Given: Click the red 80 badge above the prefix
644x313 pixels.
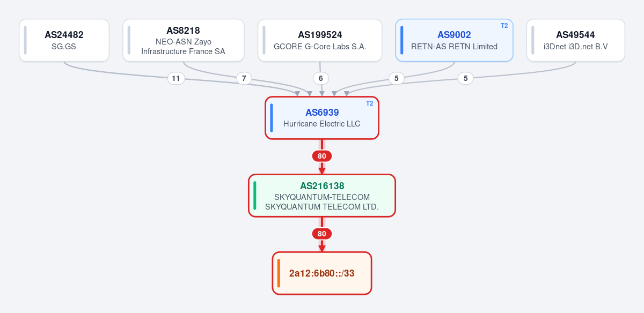Looking at the screenshot, I should [322, 234].
